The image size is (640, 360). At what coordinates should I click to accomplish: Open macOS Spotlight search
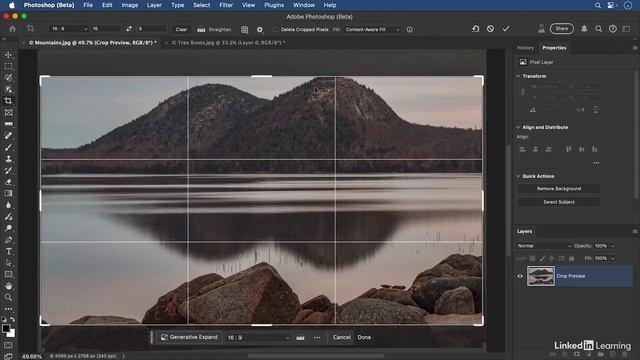point(598,5)
